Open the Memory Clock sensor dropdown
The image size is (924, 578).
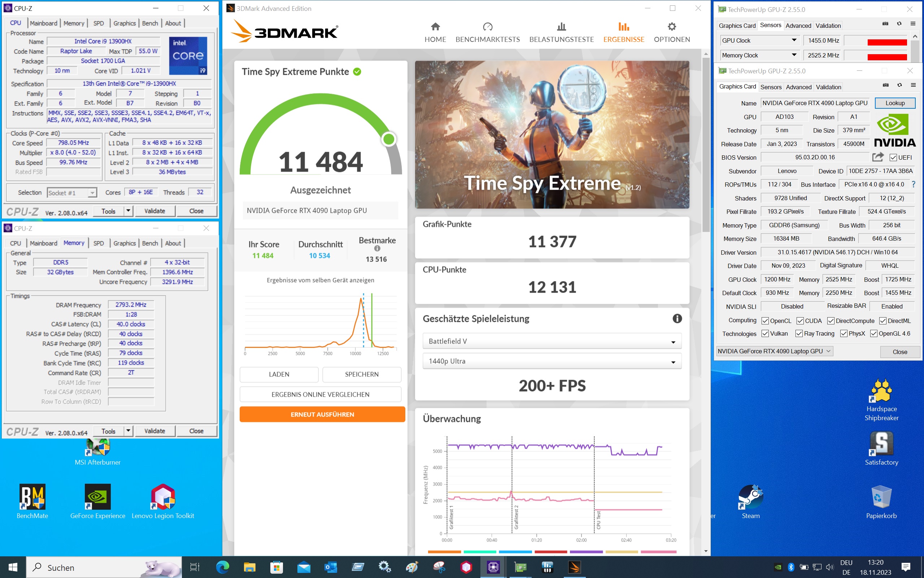(759, 55)
